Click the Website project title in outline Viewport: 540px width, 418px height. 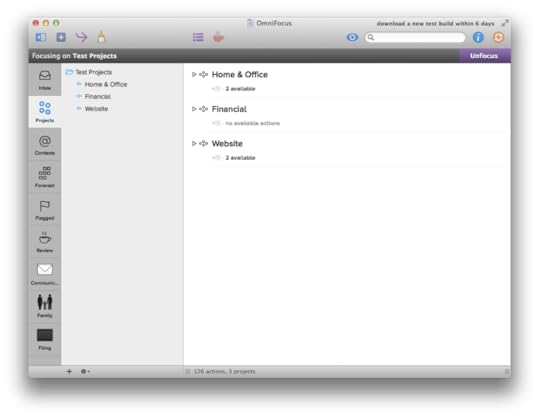pos(227,144)
